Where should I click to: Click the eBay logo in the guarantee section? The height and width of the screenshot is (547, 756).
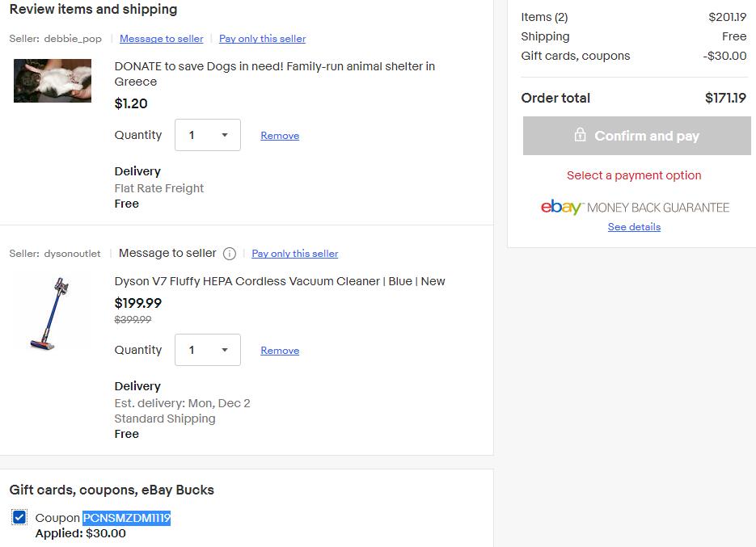tap(562, 207)
